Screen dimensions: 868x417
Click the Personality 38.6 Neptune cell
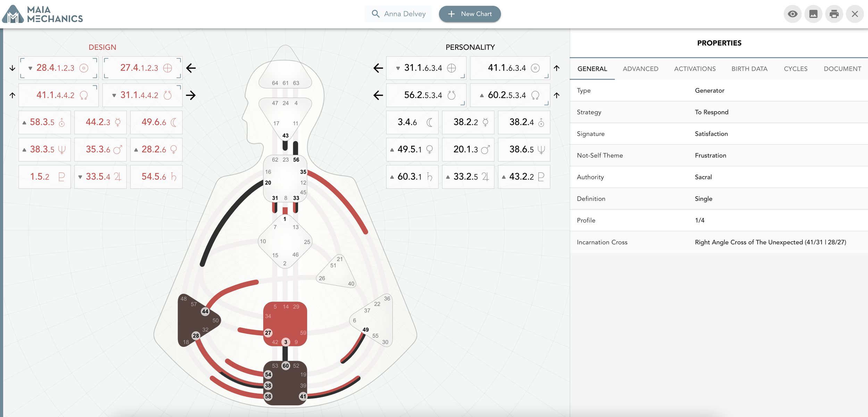[x=524, y=150]
